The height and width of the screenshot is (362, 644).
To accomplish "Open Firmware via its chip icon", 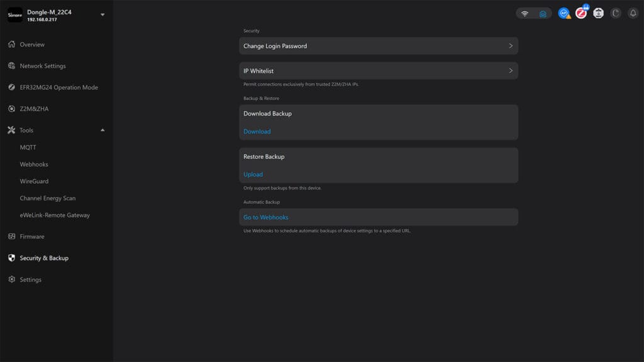I will (11, 236).
